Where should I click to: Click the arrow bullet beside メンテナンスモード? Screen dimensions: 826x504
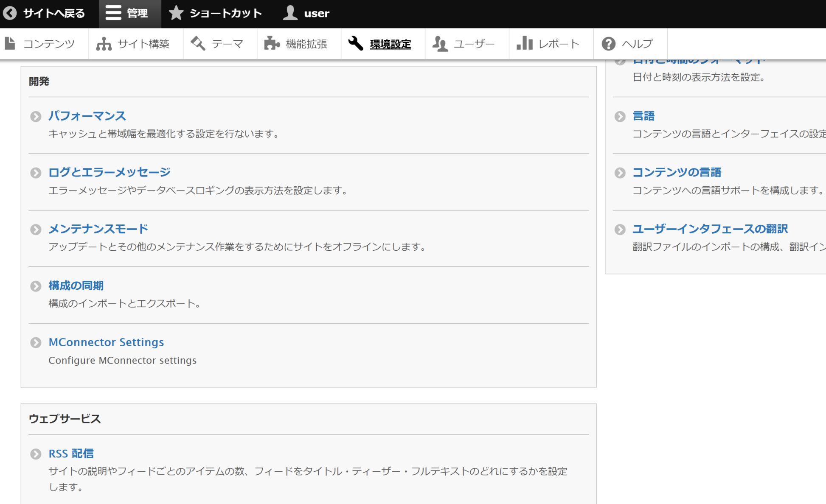pos(36,230)
